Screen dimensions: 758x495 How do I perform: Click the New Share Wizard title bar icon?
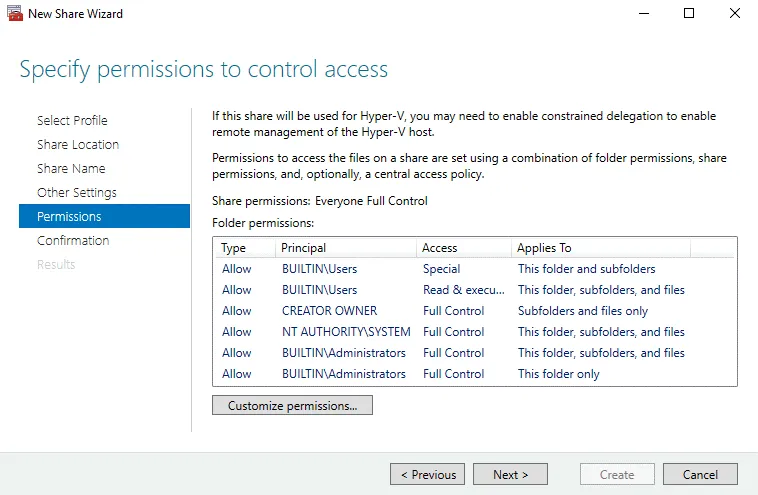tap(14, 14)
